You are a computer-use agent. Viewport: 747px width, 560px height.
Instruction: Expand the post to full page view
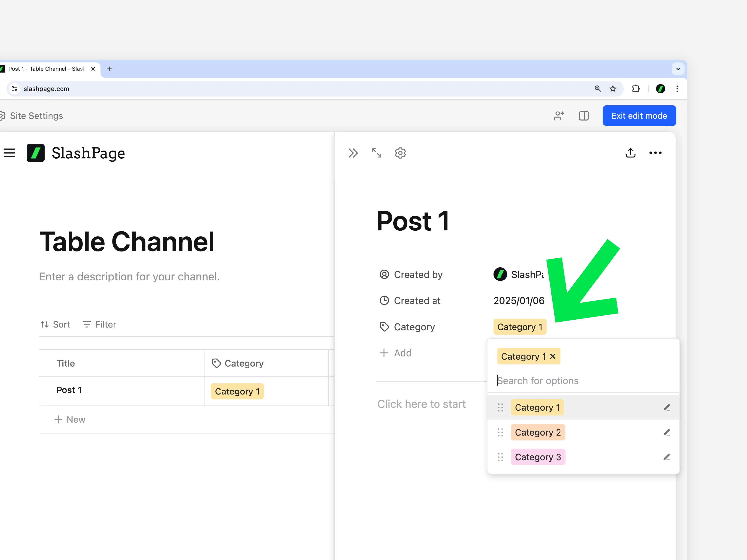point(376,153)
